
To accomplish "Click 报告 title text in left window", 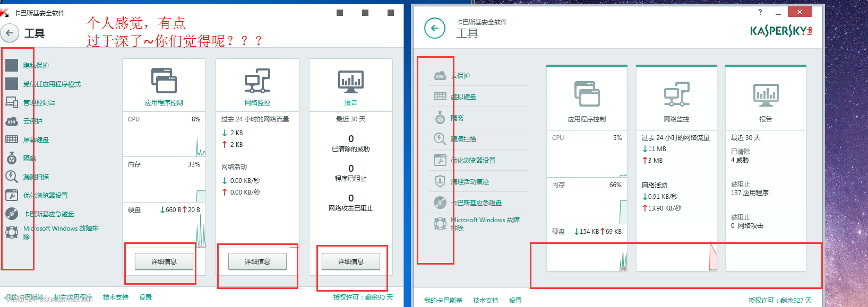I will click(x=351, y=103).
